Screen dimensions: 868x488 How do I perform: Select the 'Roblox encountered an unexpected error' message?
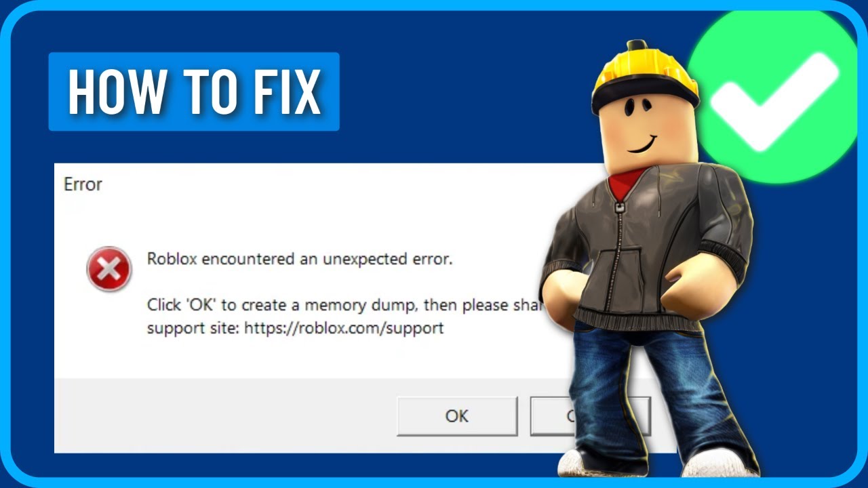300,258
